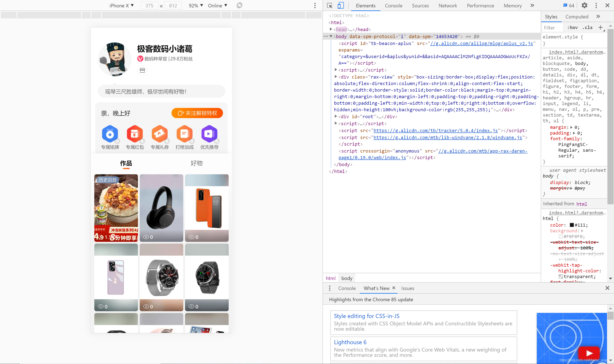Screen dimensions: 614x364
Task: Collapse the body element node
Action: 331,36
